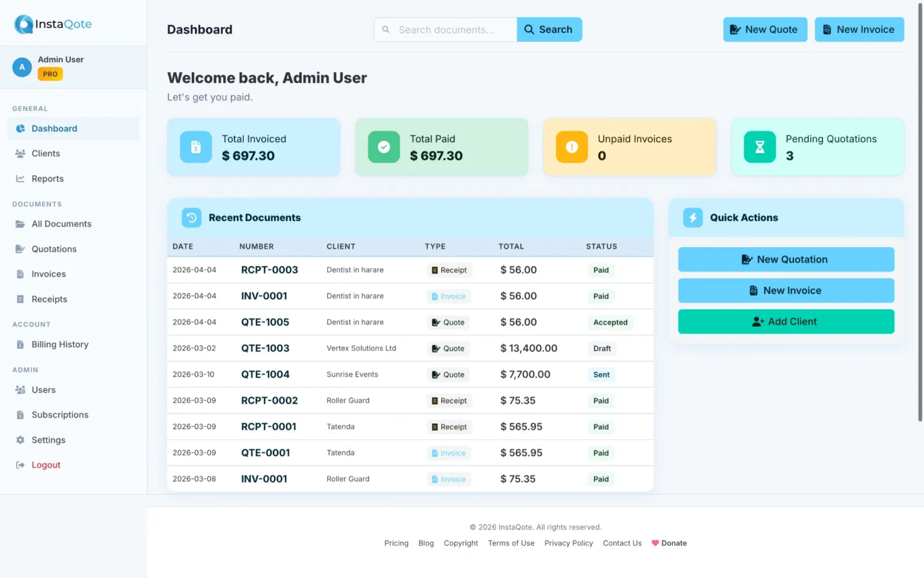Go to Reports in the sidebar
The image size is (924, 578).
pyautogui.click(x=47, y=179)
